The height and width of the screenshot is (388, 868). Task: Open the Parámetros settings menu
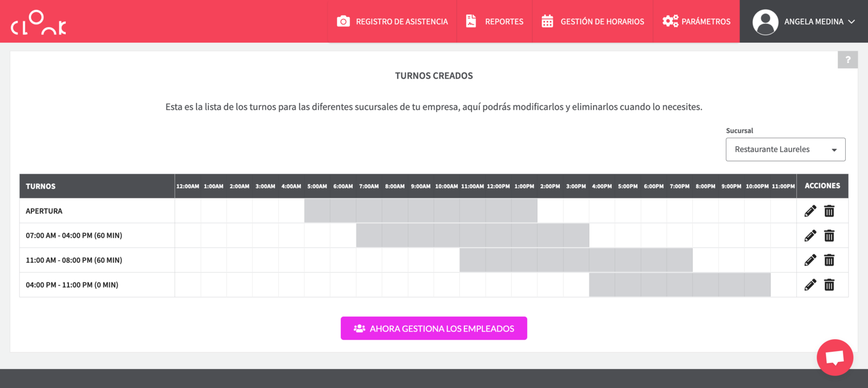pos(696,22)
